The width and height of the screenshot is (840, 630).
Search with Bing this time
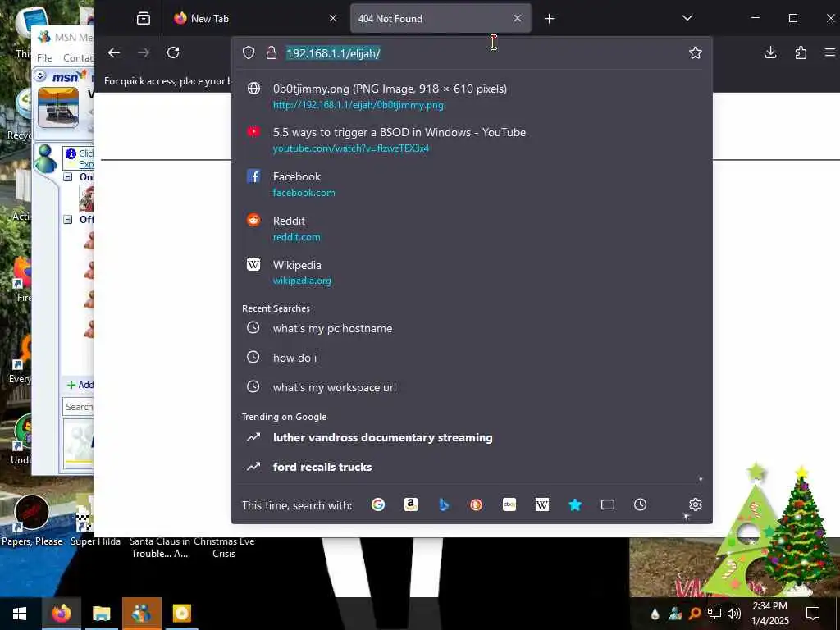(x=444, y=504)
